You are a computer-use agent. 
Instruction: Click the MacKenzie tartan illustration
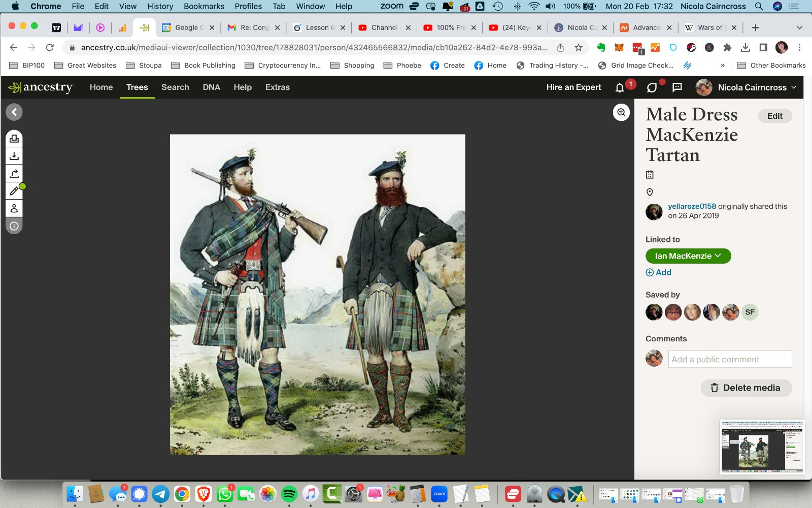click(x=317, y=295)
